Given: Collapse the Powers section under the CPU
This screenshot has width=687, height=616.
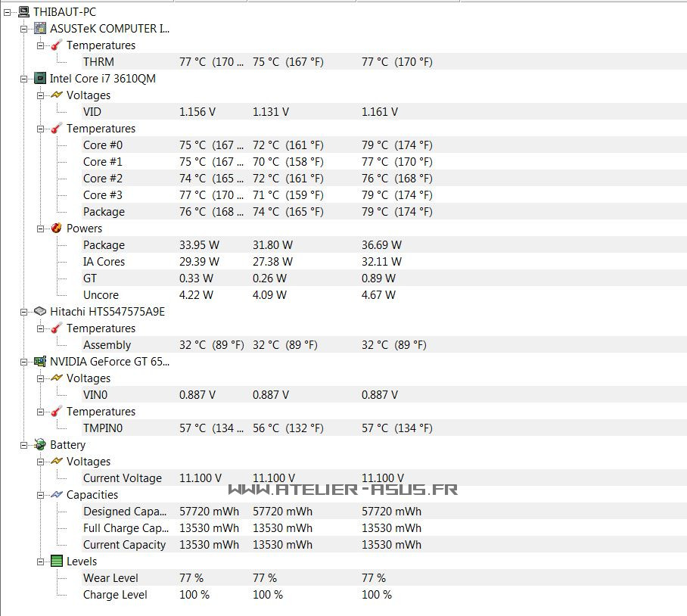Looking at the screenshot, I should (x=40, y=229).
